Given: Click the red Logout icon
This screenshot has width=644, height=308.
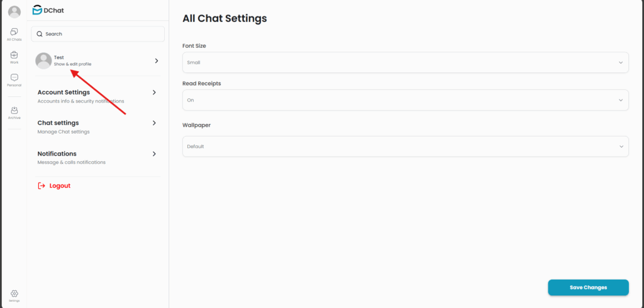Looking at the screenshot, I should pos(42,186).
